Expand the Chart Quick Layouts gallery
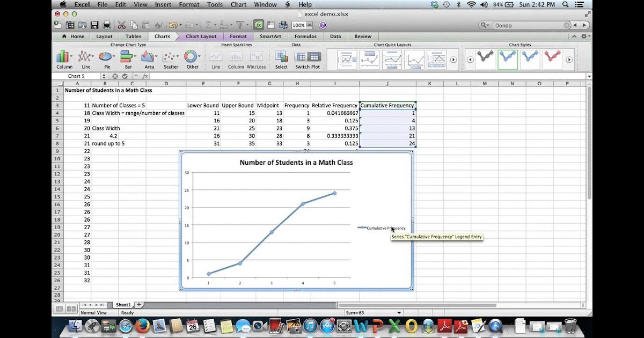Screen dimensions: 644x338 (x=453, y=60)
